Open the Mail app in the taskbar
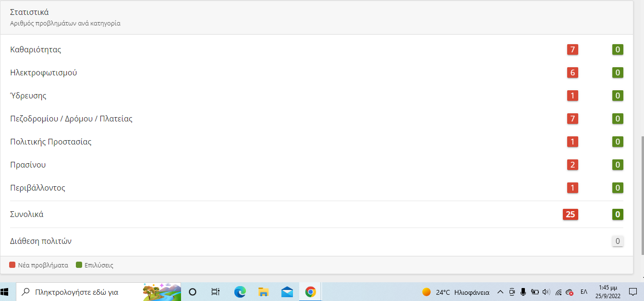This screenshot has width=644, height=301. 287,292
